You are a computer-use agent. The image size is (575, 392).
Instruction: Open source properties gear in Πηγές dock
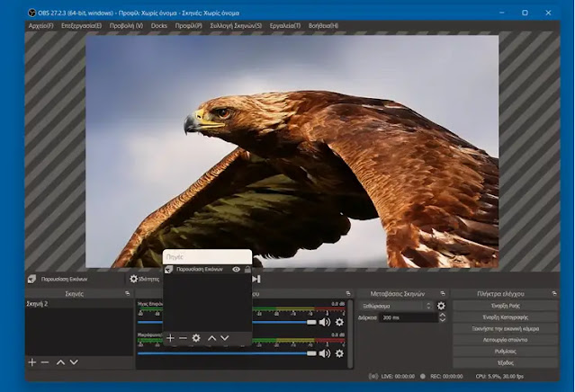coord(196,338)
